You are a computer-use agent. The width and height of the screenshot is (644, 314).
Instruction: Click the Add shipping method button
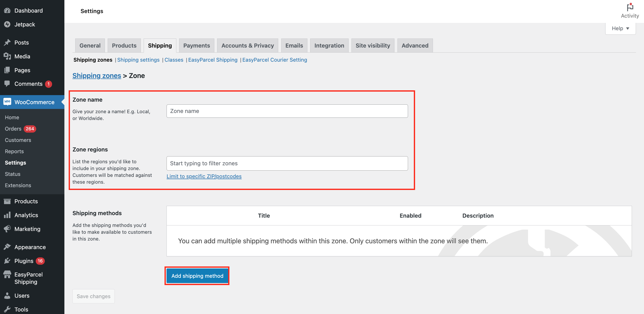pos(197,276)
